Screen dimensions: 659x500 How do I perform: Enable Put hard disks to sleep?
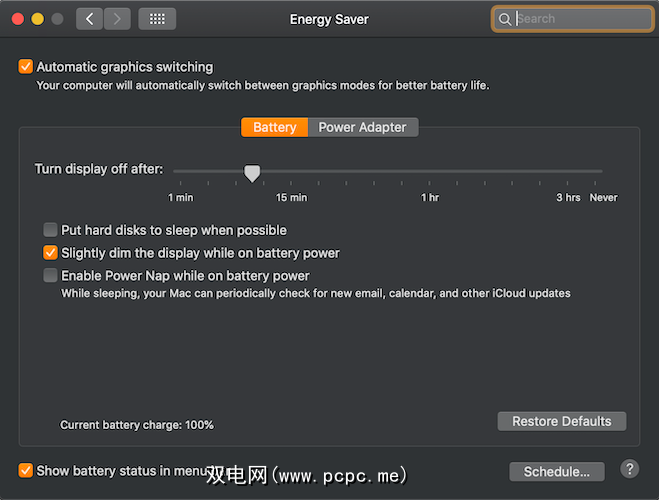[x=50, y=230]
